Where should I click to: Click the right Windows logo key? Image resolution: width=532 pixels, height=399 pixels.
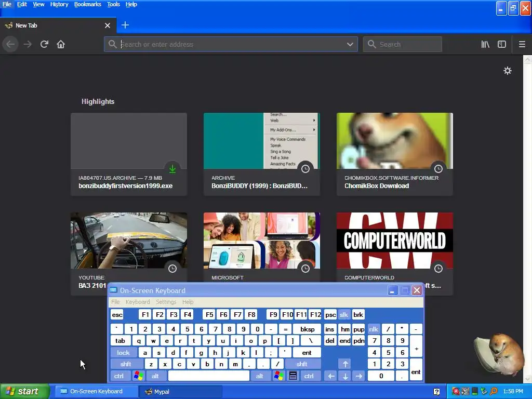pos(279,376)
